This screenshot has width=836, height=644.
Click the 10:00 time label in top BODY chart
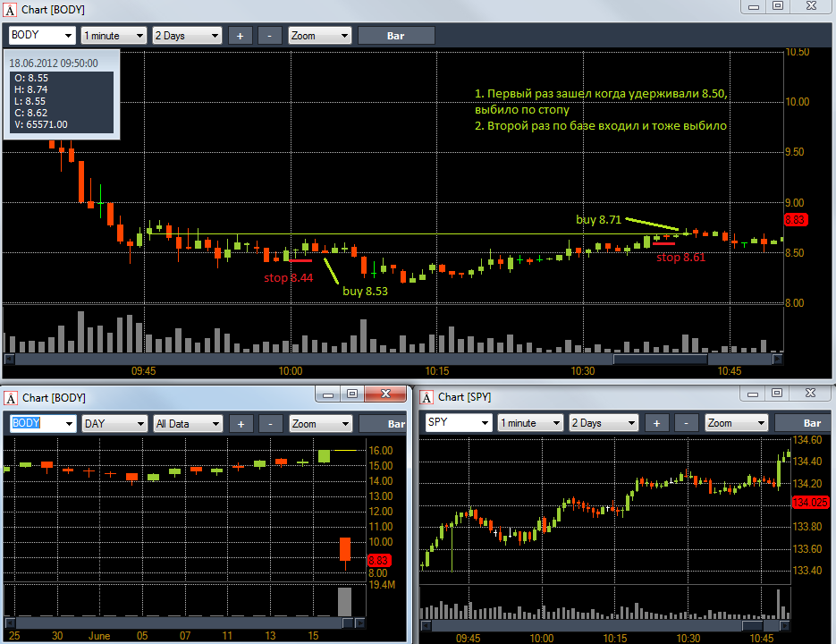point(291,371)
